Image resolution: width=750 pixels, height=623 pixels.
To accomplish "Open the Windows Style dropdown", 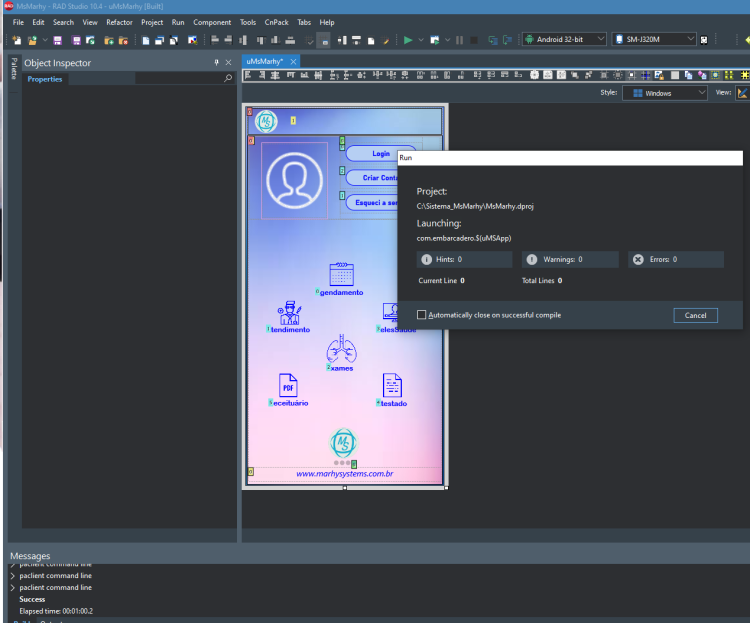I will [665, 93].
